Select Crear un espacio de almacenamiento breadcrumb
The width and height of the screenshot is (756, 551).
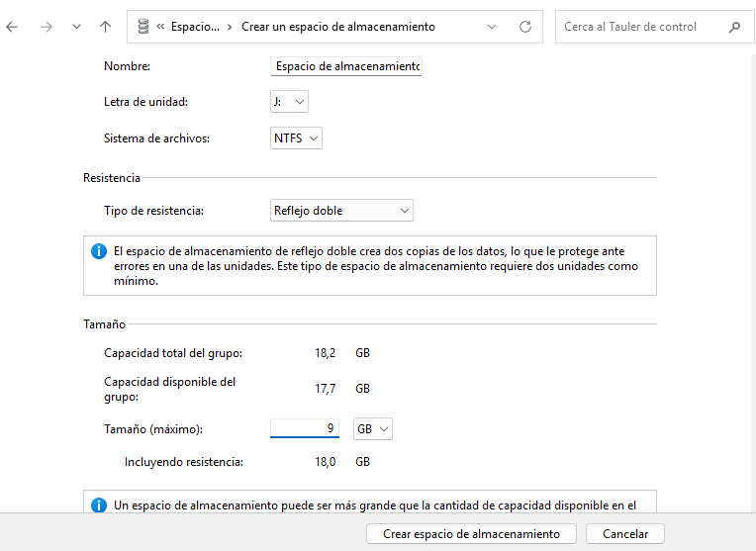tap(337, 27)
